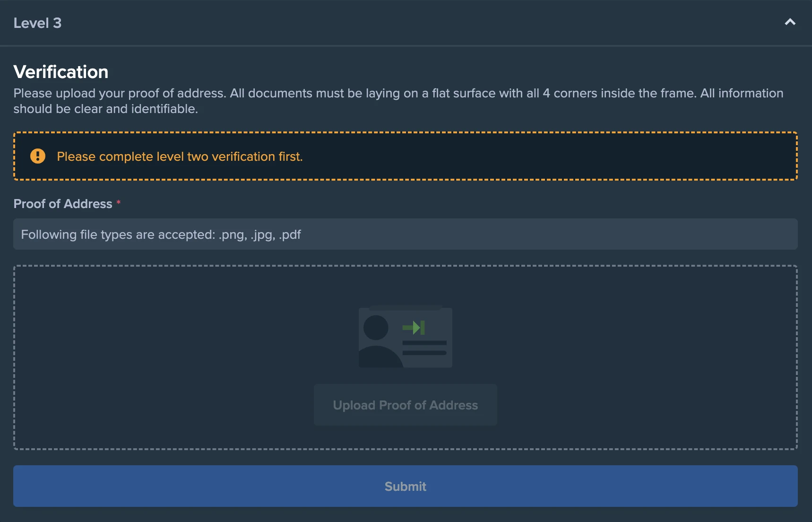Click Upload Proof of Address button

(406, 405)
